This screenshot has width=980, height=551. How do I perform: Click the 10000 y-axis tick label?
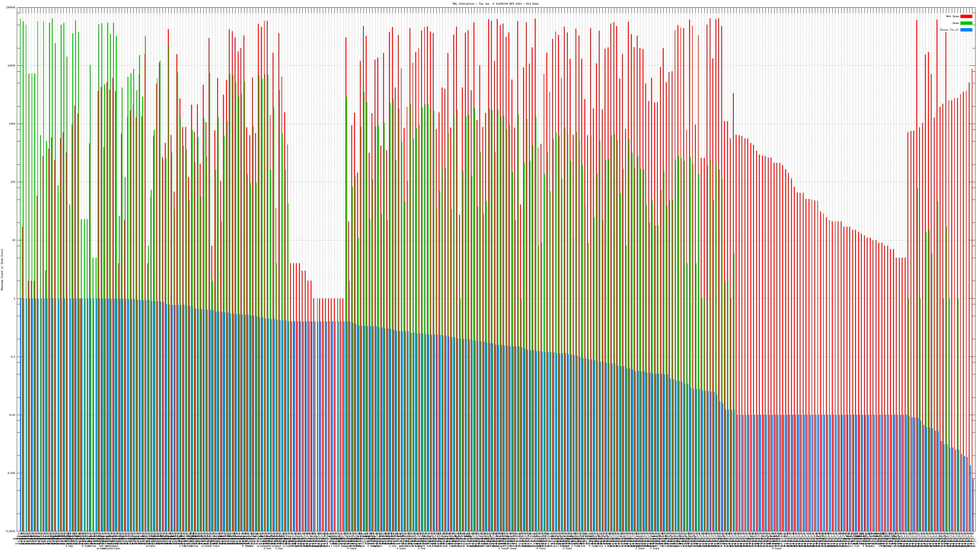point(11,66)
